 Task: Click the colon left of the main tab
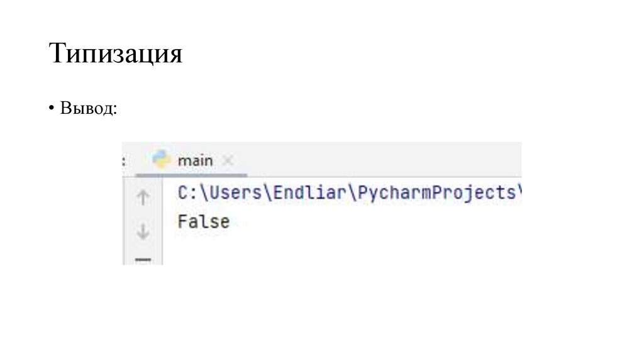pos(125,161)
